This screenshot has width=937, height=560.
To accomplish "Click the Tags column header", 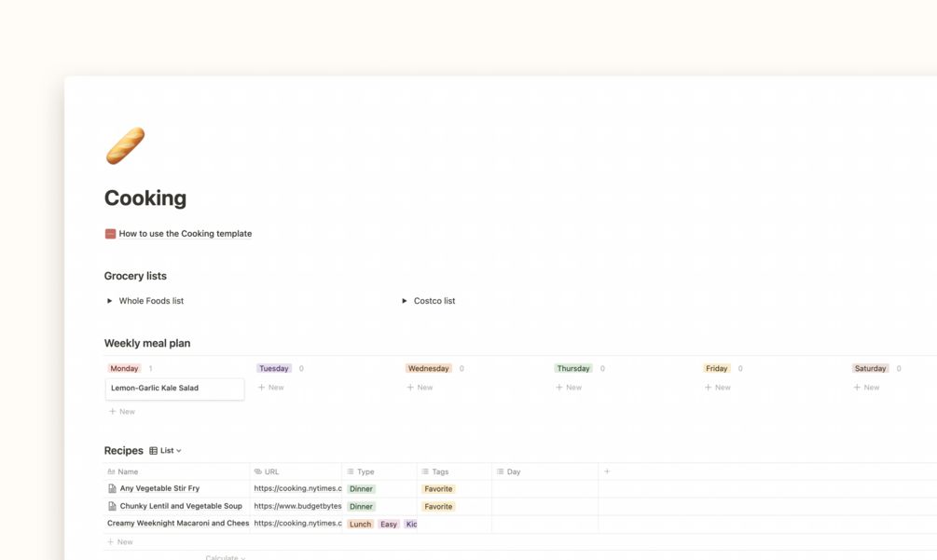I will [454, 471].
